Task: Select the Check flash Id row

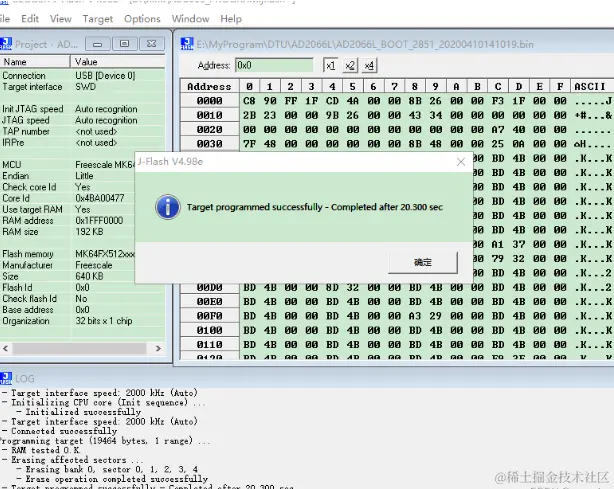Action: [x=82, y=299]
